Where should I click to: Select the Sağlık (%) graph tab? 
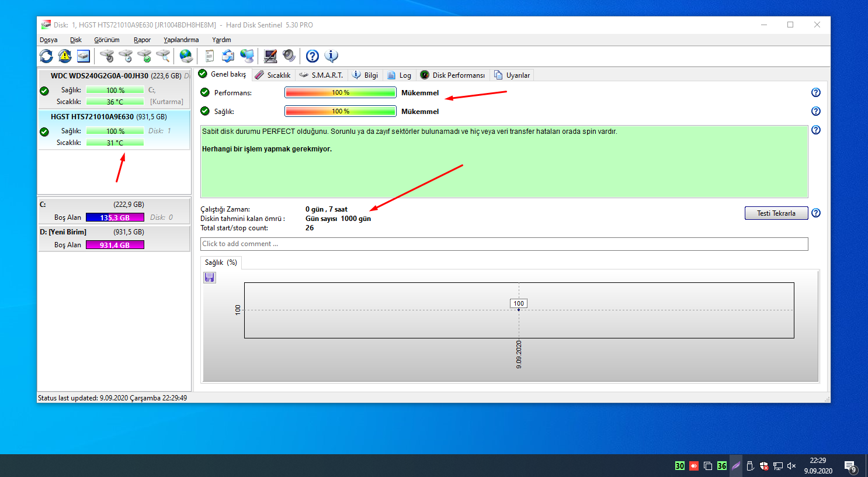point(221,262)
